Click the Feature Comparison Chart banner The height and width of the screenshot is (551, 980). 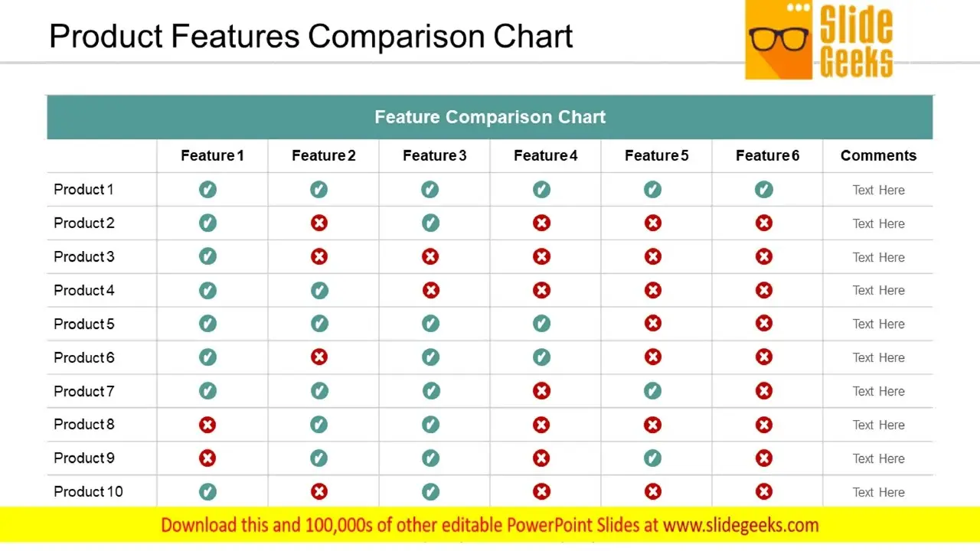click(490, 117)
